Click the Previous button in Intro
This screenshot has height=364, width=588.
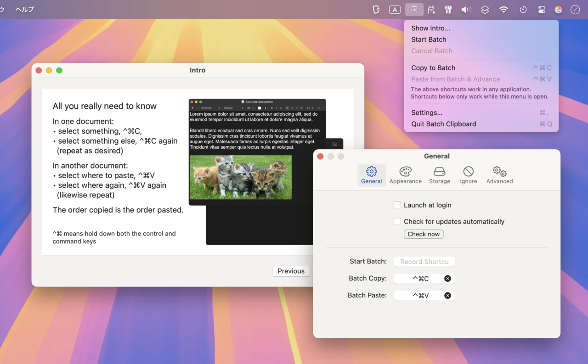[291, 271]
